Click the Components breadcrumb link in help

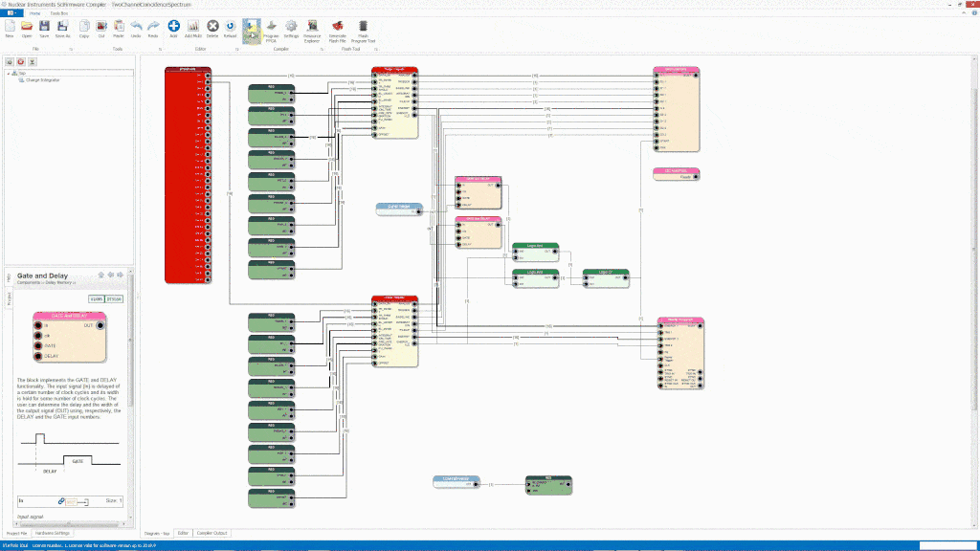pos(28,282)
